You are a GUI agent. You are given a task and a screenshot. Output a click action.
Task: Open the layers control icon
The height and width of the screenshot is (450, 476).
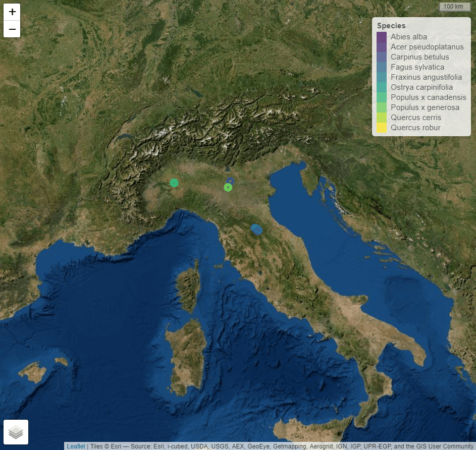16,432
